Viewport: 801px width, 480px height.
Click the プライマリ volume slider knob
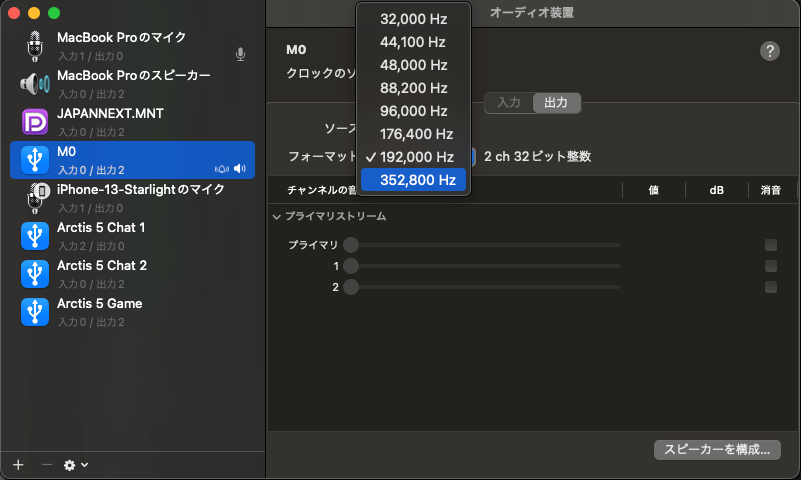tap(351, 245)
